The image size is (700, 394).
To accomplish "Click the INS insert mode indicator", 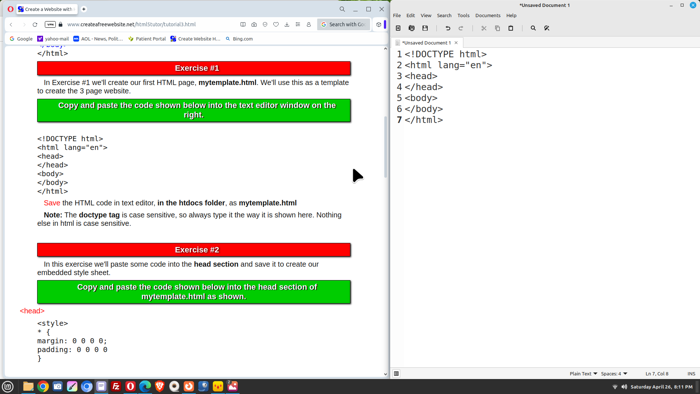I will coord(691,373).
